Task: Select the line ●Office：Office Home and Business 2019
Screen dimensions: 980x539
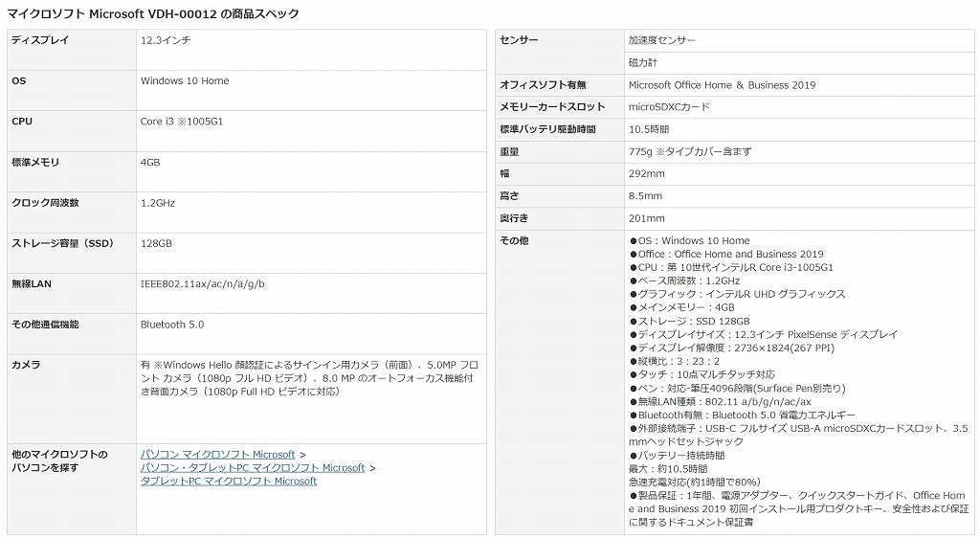Action: click(726, 254)
